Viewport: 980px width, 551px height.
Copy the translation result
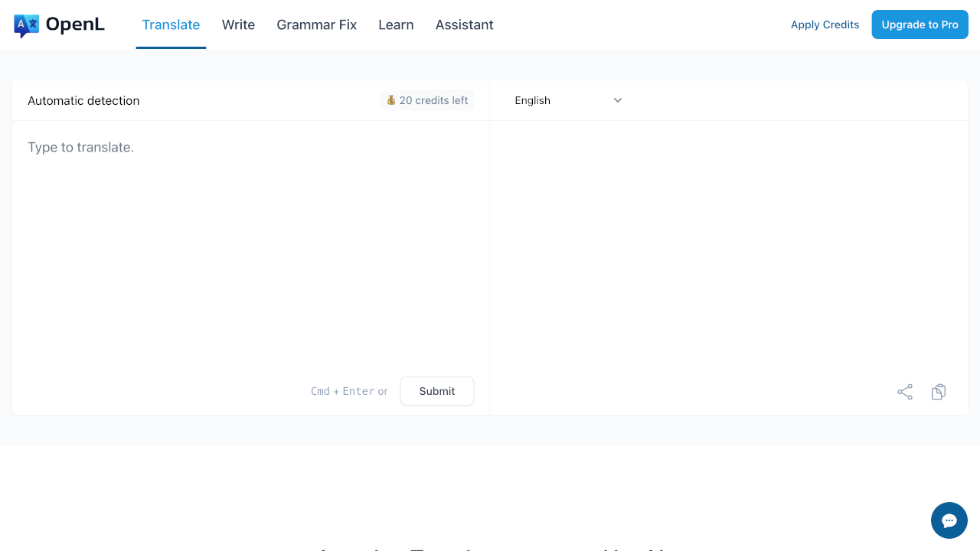click(x=939, y=391)
